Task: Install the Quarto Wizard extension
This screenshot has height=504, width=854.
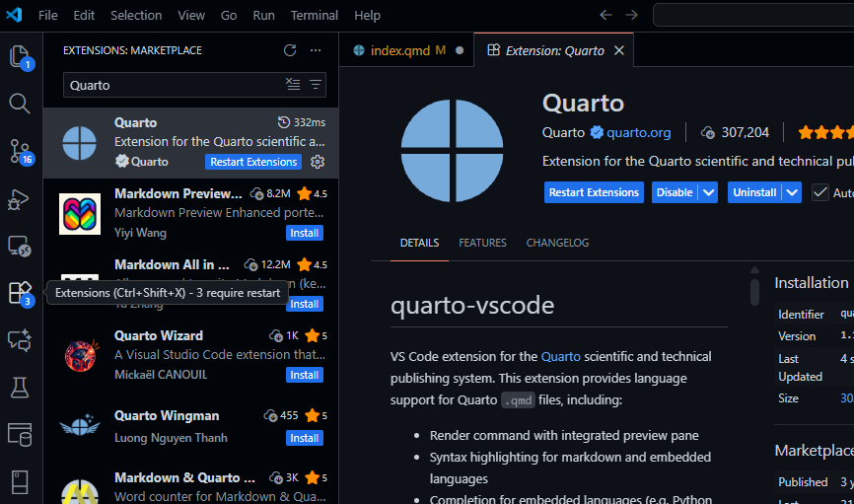Action: (304, 375)
